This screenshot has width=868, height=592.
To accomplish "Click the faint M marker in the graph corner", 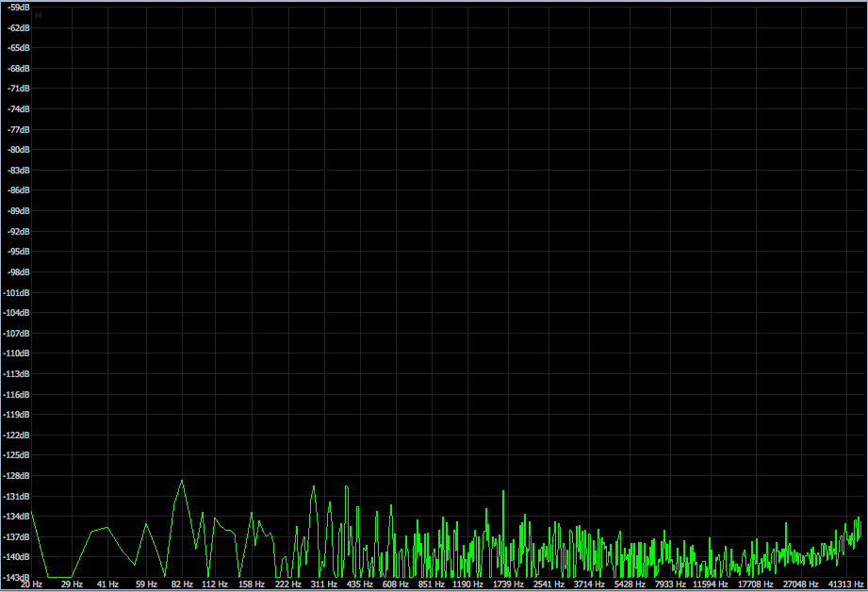I will 38,16.
